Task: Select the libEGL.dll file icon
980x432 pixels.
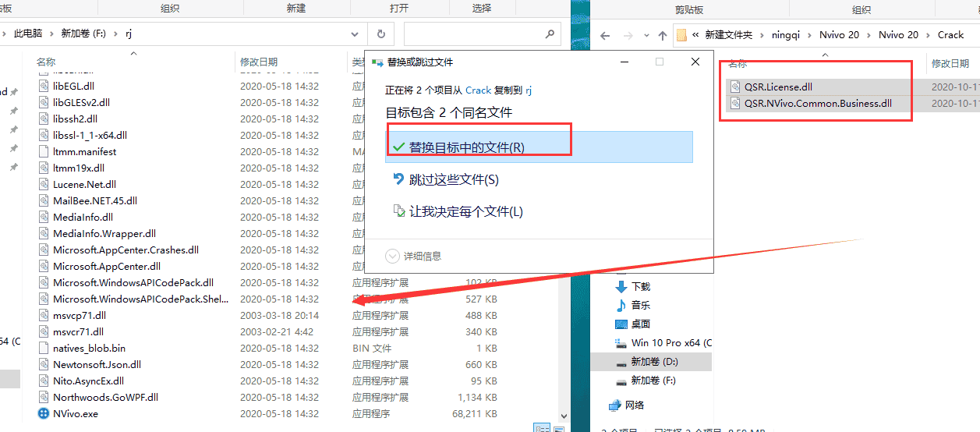Action: (x=44, y=86)
